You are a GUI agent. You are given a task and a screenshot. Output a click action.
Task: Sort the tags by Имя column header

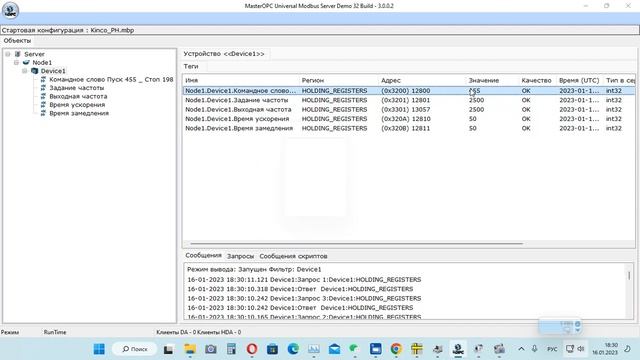tap(241, 80)
